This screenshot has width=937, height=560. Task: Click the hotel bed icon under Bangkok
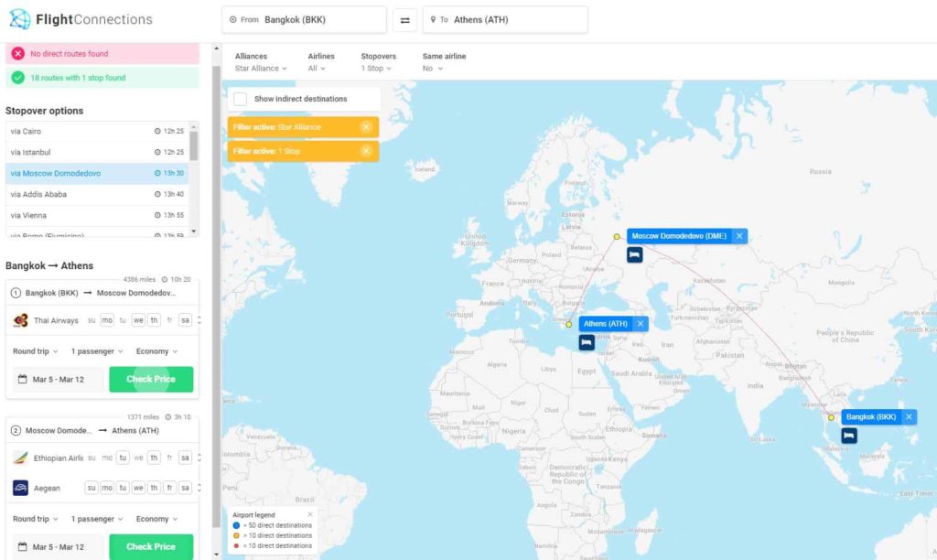[x=849, y=436]
